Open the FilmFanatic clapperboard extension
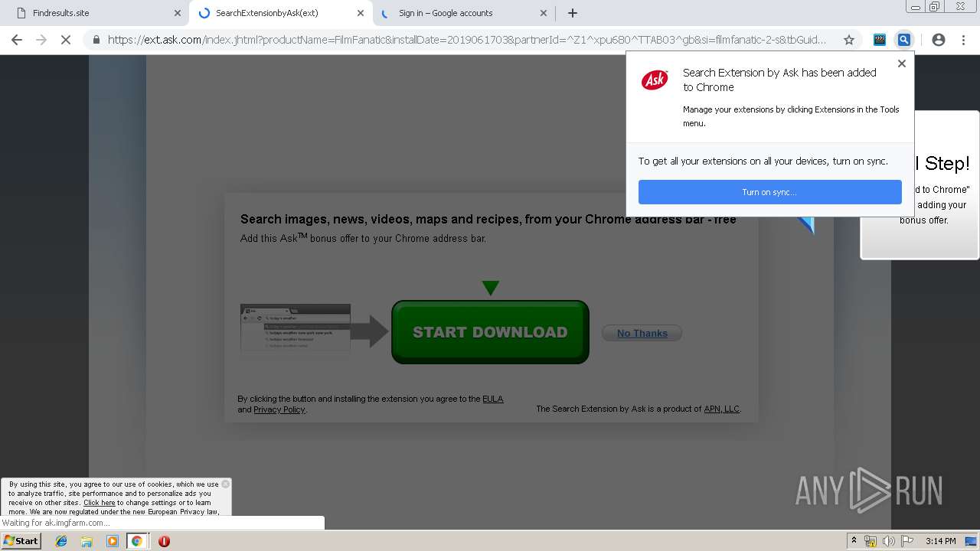 (x=880, y=40)
